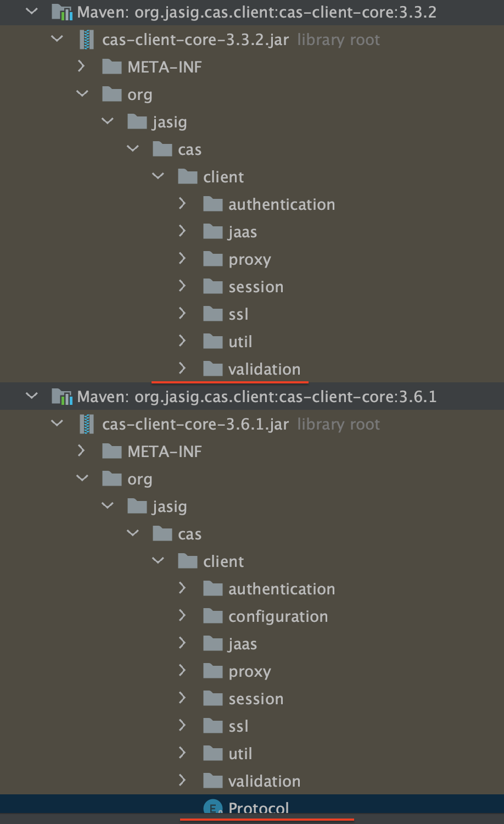This screenshot has width=504, height=824.
Task: Select "client" label in 3.6.1 jar
Action: [x=223, y=561]
